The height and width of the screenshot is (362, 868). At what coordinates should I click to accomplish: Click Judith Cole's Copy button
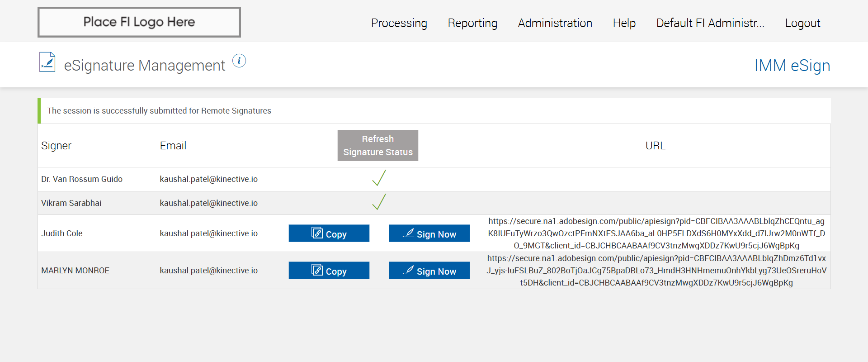click(329, 233)
